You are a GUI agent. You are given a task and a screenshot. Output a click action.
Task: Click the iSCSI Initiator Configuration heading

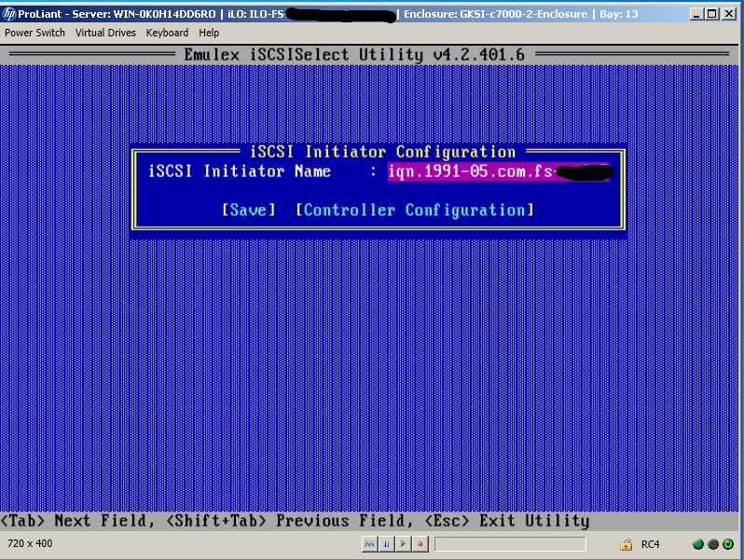click(x=382, y=152)
